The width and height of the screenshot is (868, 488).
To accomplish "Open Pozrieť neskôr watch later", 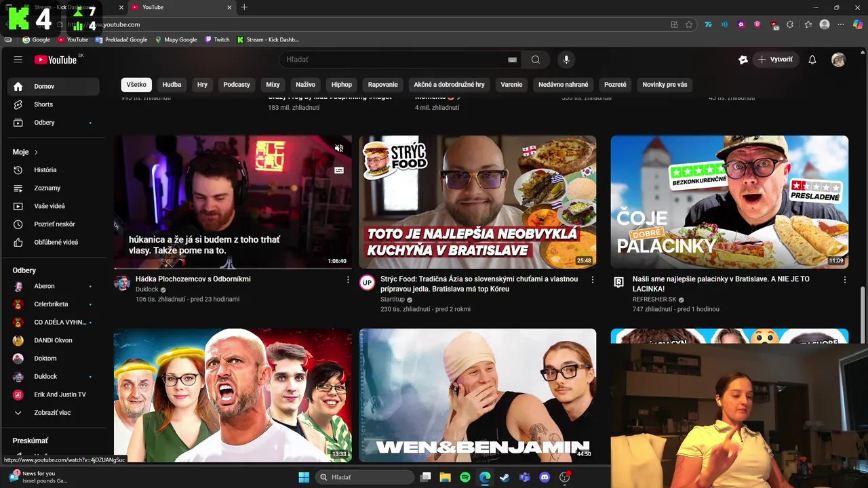I will 54,224.
